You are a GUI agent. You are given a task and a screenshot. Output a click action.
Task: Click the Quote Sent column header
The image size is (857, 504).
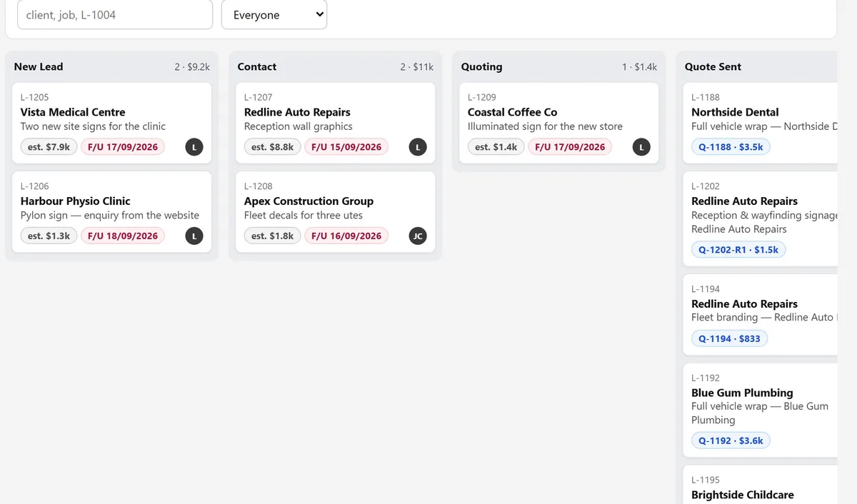point(713,66)
